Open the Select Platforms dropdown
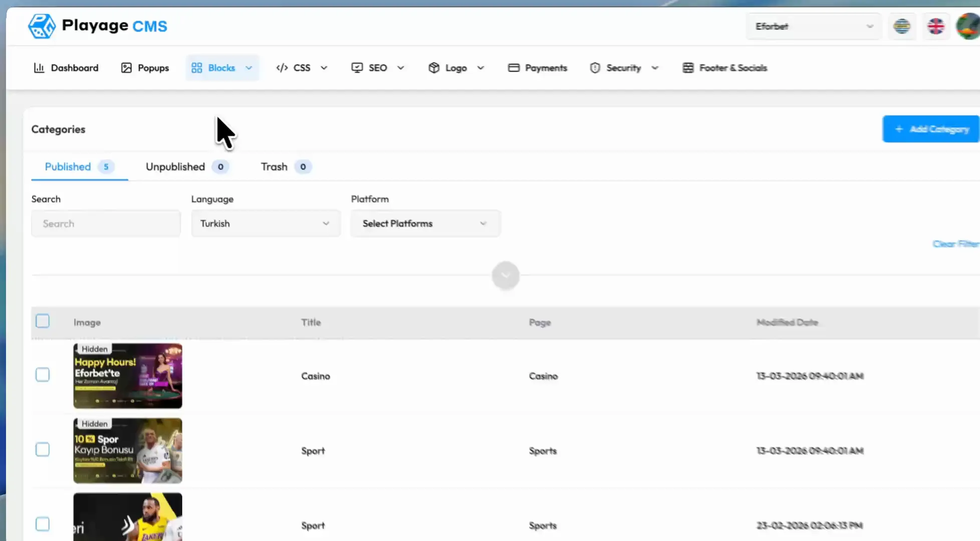Image resolution: width=980 pixels, height=541 pixels. [425, 223]
